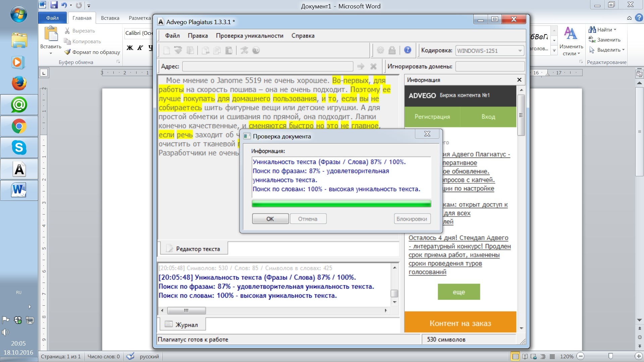644x362 pixels.
Task: Open Advego Правка menu
Action: [x=198, y=36]
